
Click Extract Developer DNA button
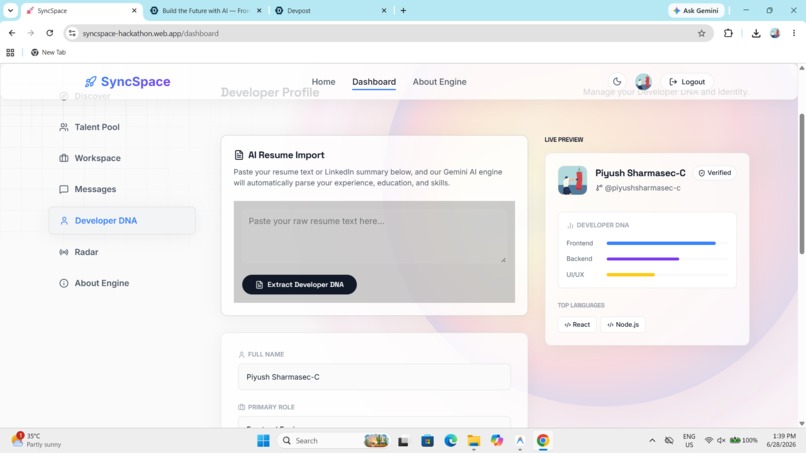click(299, 284)
